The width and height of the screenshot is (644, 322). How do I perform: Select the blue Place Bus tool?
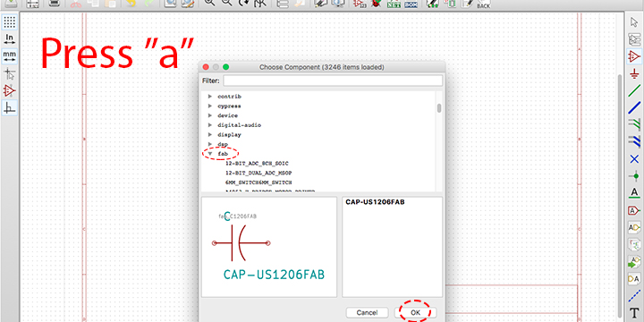point(634,107)
